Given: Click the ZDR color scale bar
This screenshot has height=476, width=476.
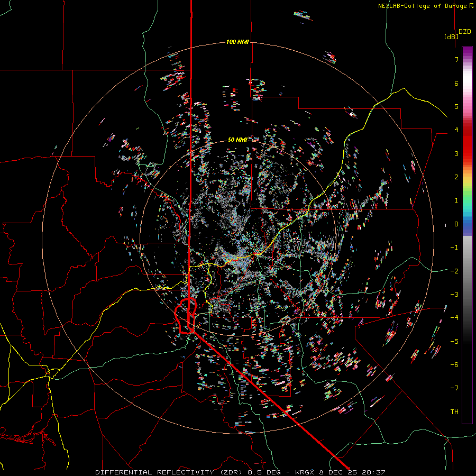Looking at the screenshot, I should [x=467, y=235].
